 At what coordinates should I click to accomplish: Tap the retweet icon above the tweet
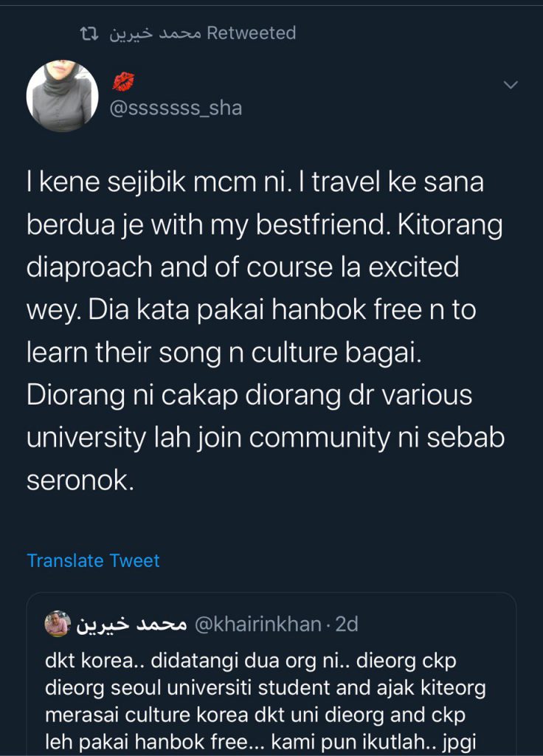pos(89,33)
